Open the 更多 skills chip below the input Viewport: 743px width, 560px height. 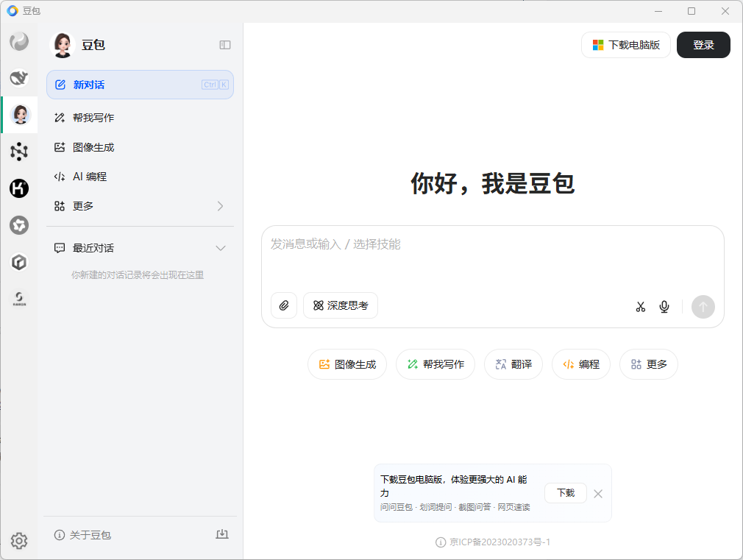click(648, 364)
